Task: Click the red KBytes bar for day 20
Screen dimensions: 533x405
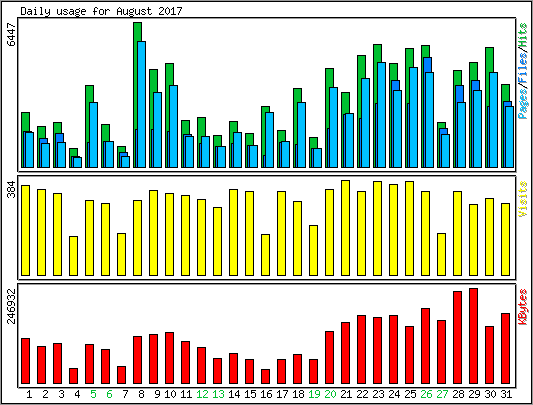Action: (329, 357)
